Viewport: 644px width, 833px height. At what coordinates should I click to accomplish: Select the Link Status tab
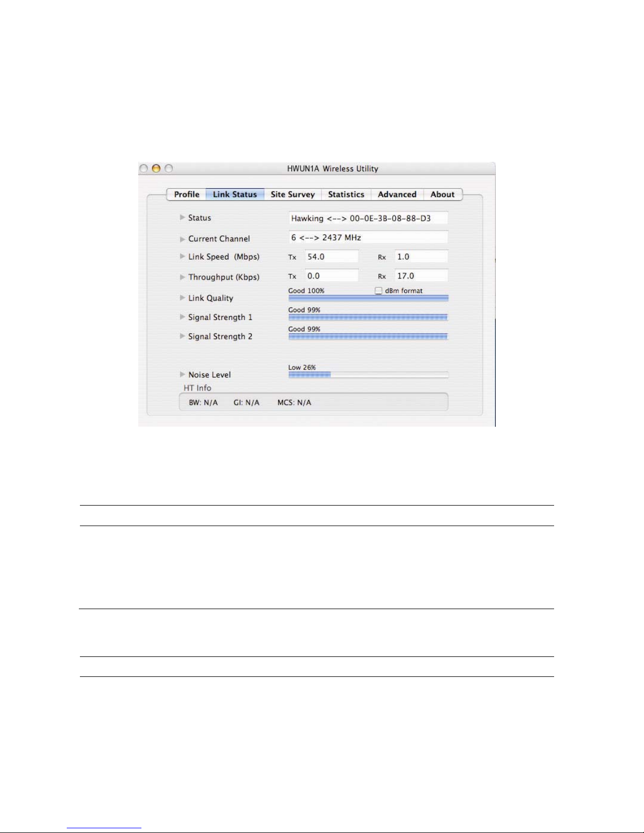pos(235,194)
